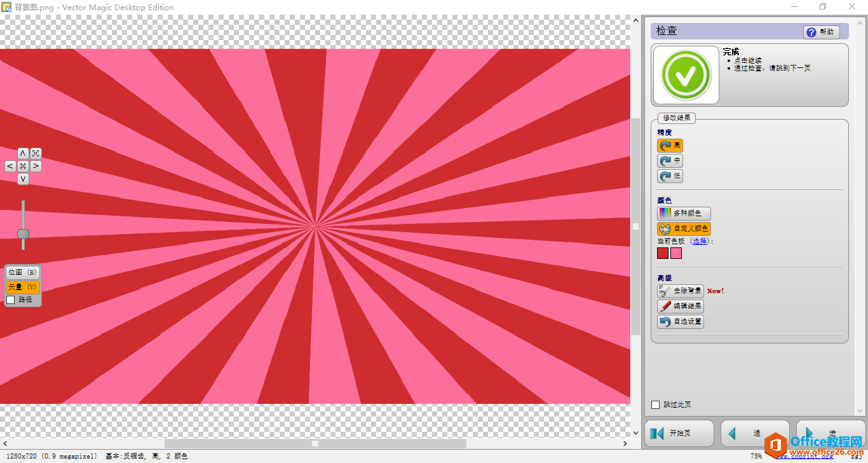Pan the image view up
Screen dimensions: 868x463
point(23,153)
